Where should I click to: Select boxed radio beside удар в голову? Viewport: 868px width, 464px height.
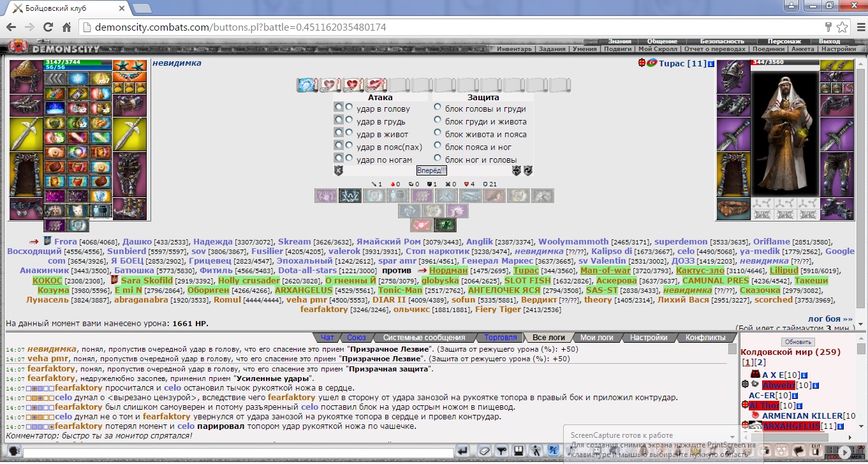(x=339, y=107)
